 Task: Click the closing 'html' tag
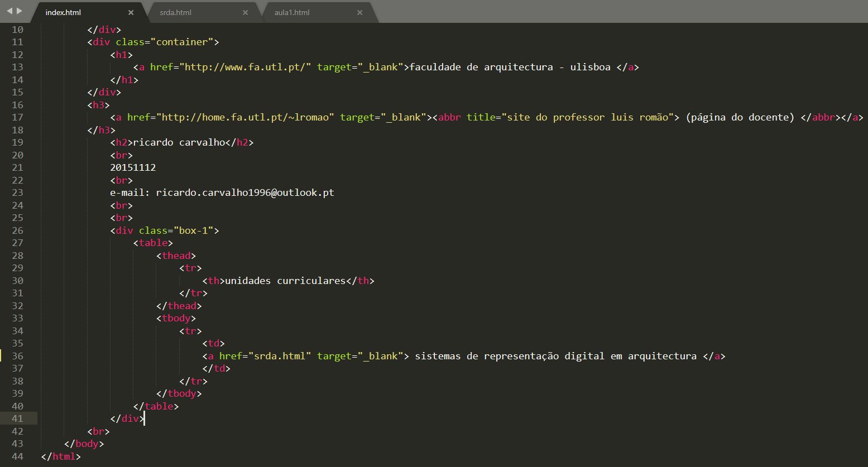[x=61, y=456]
